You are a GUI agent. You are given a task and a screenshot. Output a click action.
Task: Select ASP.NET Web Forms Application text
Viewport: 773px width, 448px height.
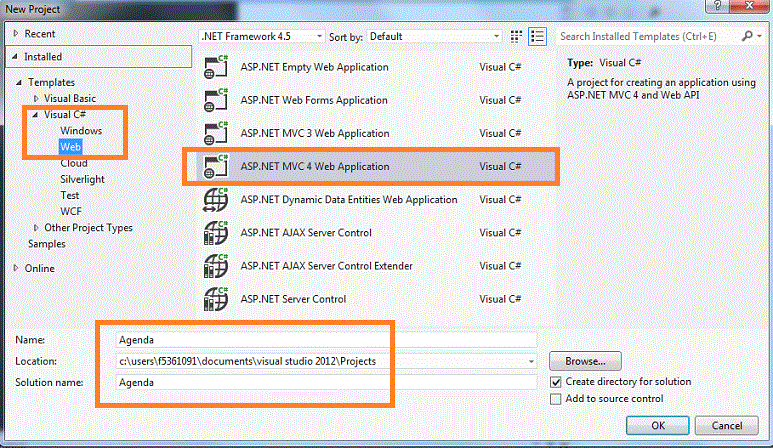314,100
